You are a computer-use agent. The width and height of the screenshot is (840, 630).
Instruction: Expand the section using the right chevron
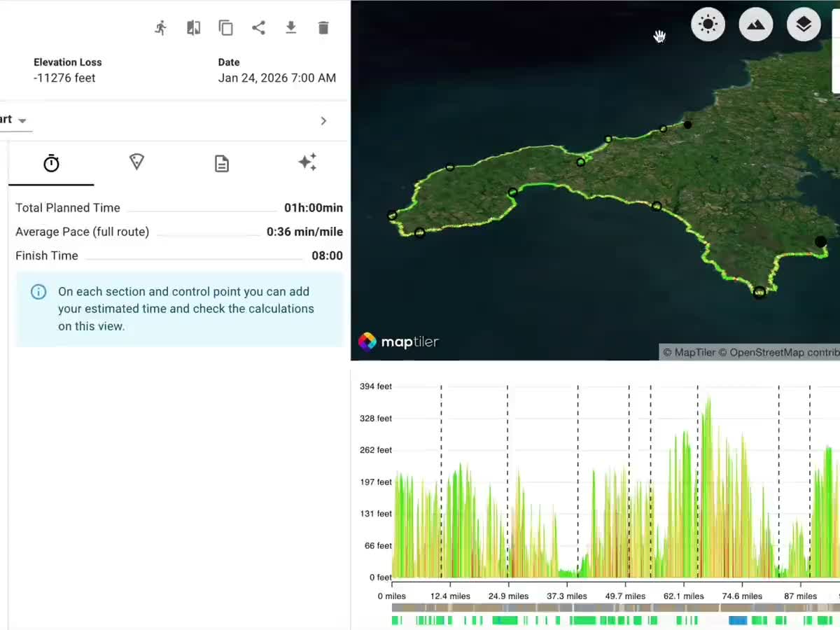323,120
